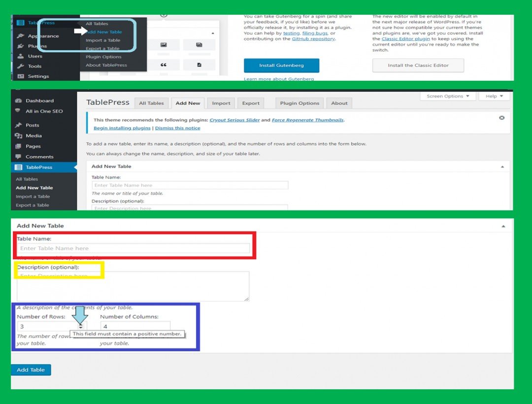Viewport: 532px width, 404px height.
Task: Open the Export tab
Action: tap(251, 103)
